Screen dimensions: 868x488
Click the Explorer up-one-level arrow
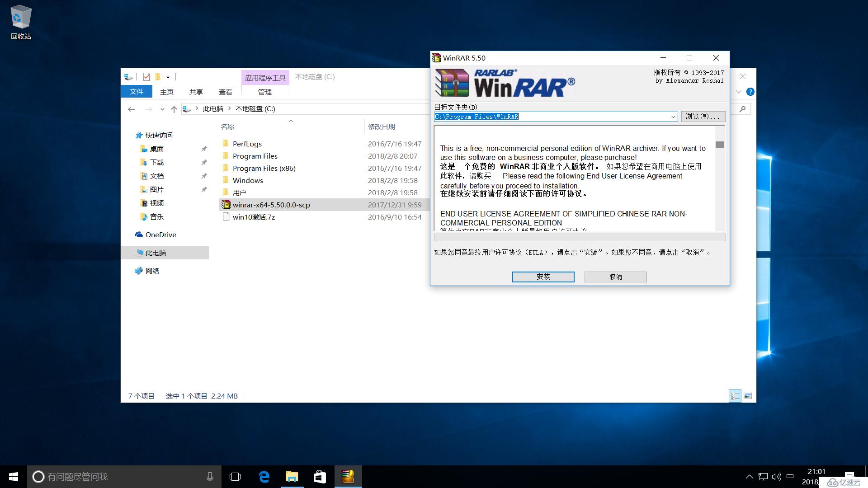coord(174,109)
